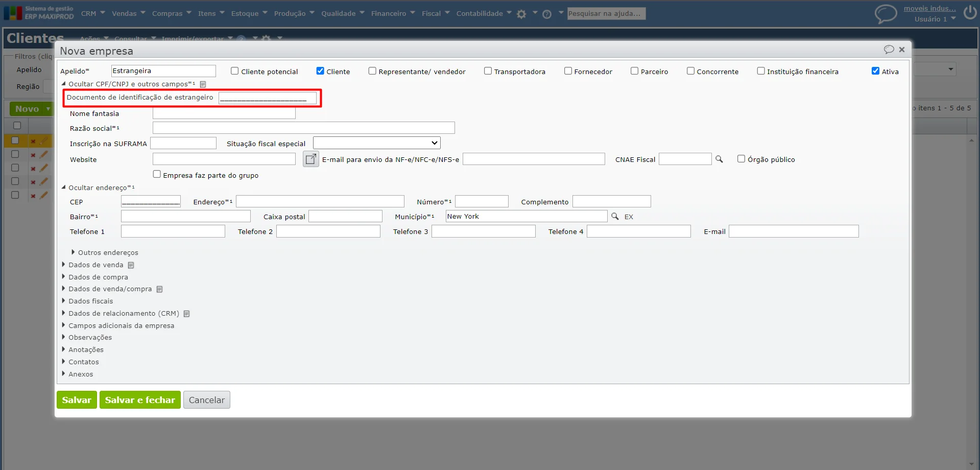Focus the Documento de identificação de estrangeiro field
Screen dimensions: 980x470
pyautogui.click(x=268, y=98)
